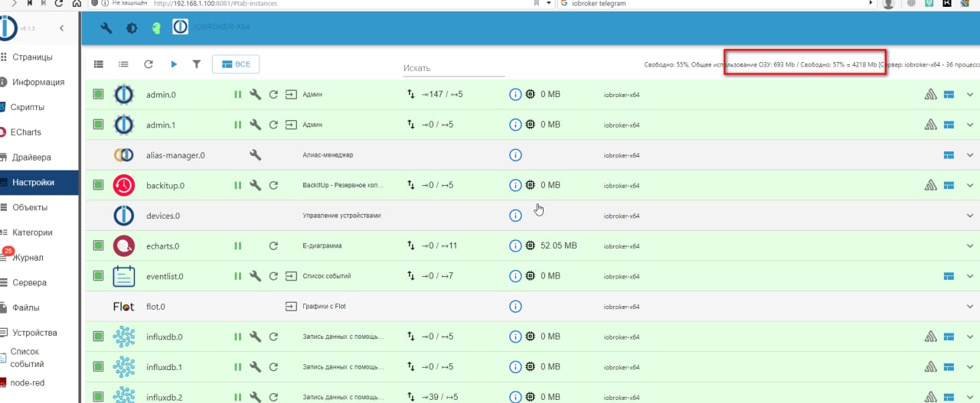Viewport: 980px width, 403px height.
Task: Toggle expert mode green head icon
Action: tap(156, 28)
